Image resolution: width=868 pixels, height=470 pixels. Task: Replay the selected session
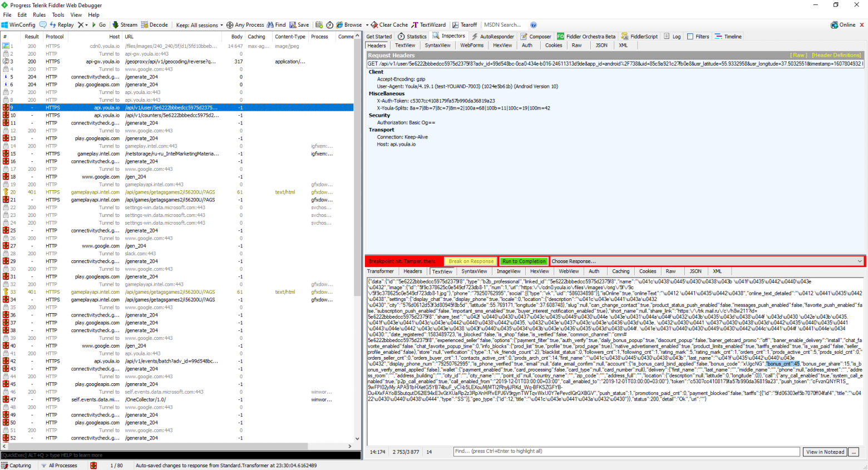click(x=62, y=25)
